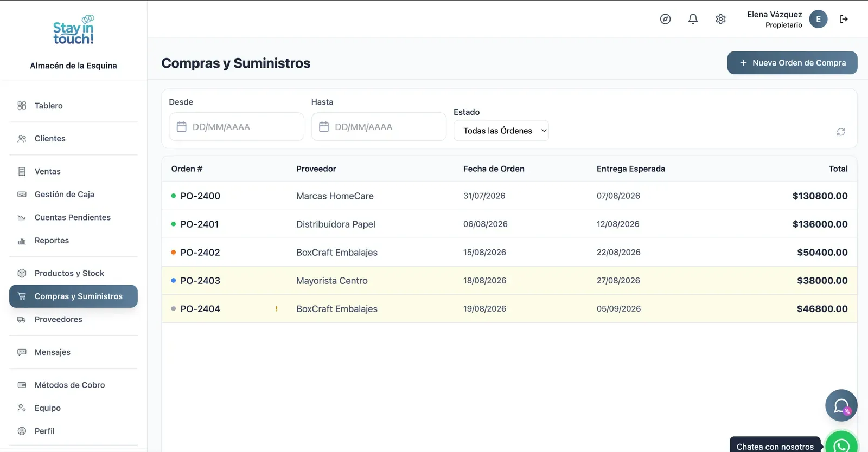Click Distribuidora Papel supplier cell
The height and width of the screenshot is (452, 868).
point(336,224)
